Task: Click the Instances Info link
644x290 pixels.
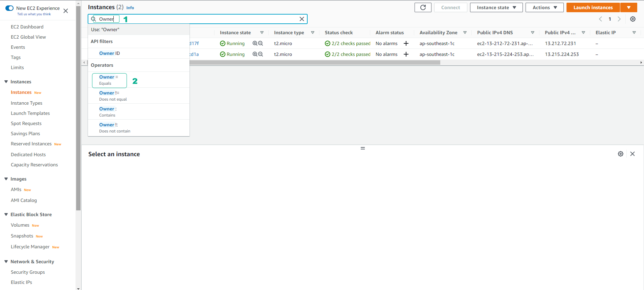Action: point(130,8)
